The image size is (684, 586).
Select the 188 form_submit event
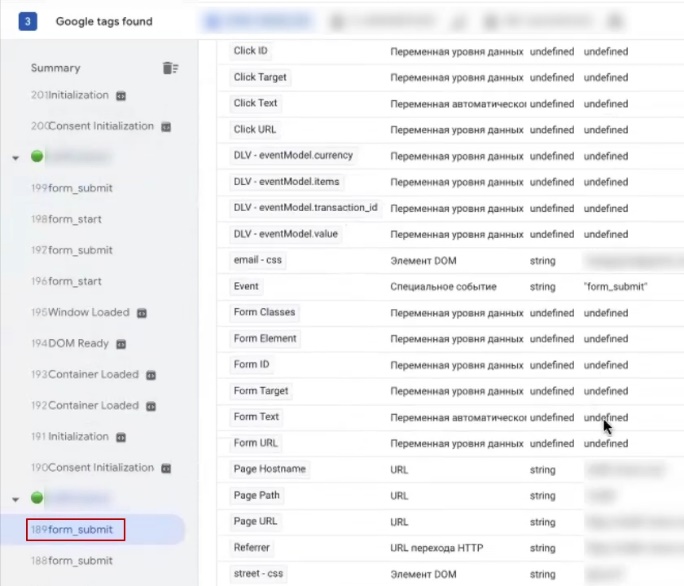click(72, 561)
